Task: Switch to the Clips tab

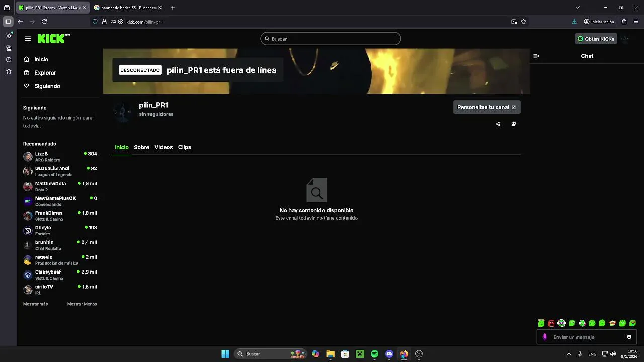Action: (x=185, y=147)
